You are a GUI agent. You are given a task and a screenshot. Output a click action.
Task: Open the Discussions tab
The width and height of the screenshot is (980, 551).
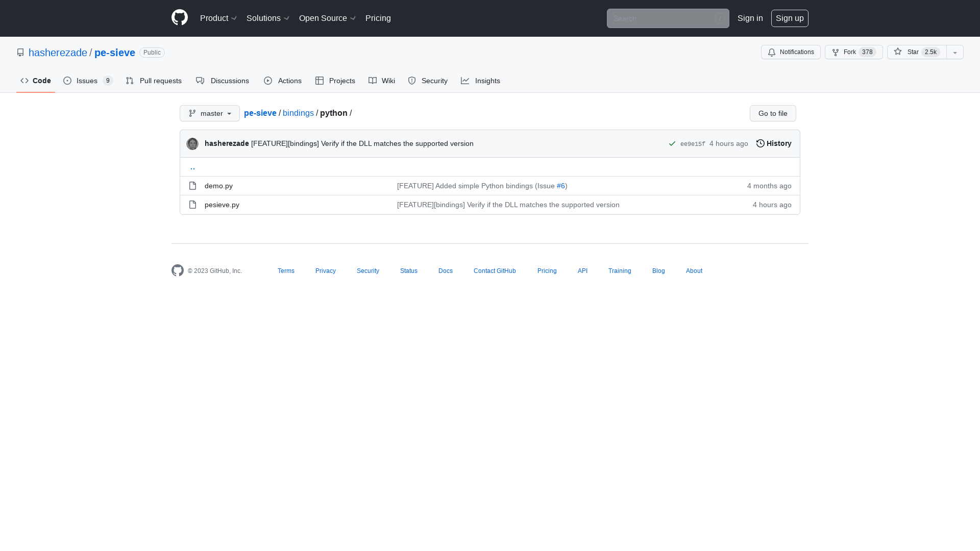coord(223,81)
